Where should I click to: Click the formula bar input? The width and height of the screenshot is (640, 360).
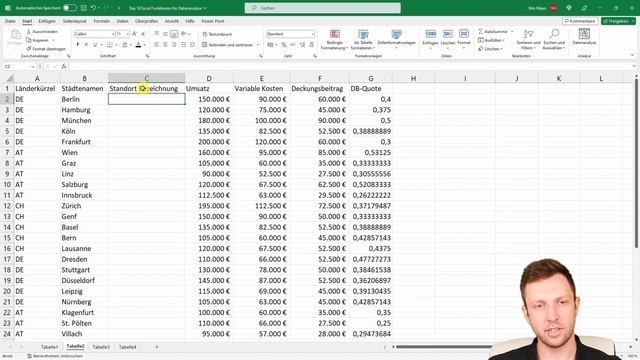click(351, 66)
